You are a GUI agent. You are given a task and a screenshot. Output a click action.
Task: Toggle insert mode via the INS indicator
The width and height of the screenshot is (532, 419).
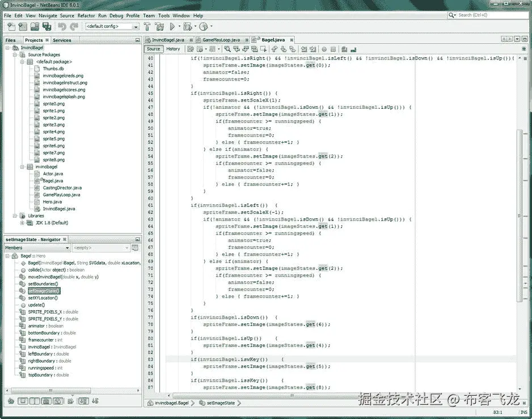524,412
